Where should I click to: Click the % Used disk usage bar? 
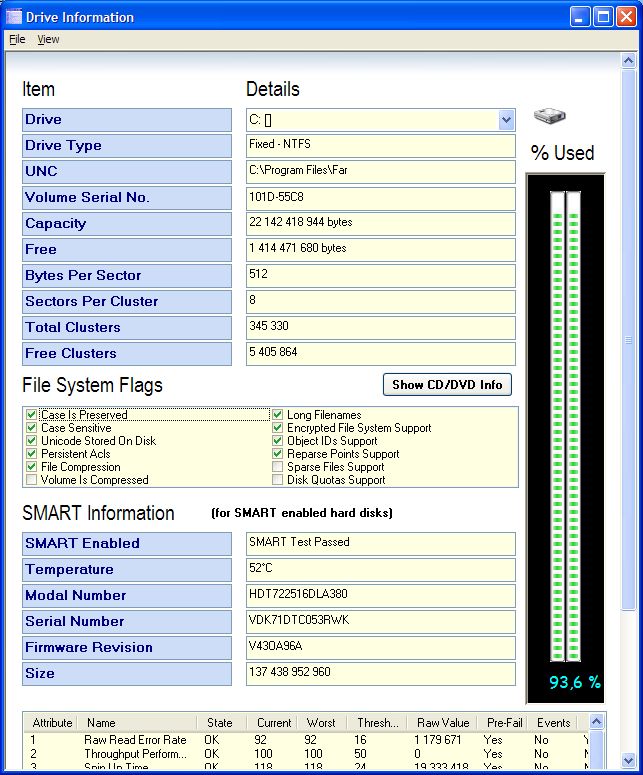coord(566,425)
